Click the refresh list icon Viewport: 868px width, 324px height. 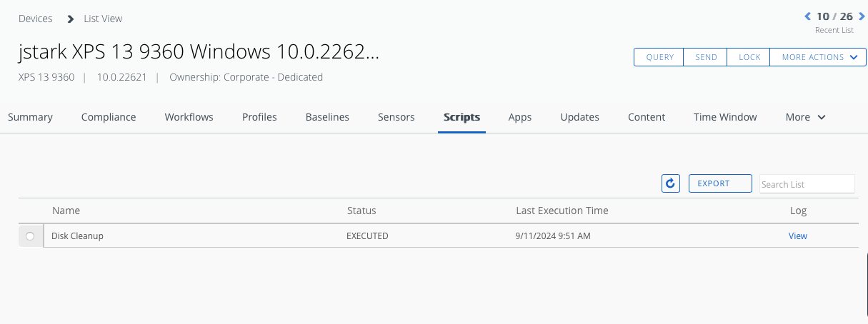tap(670, 184)
